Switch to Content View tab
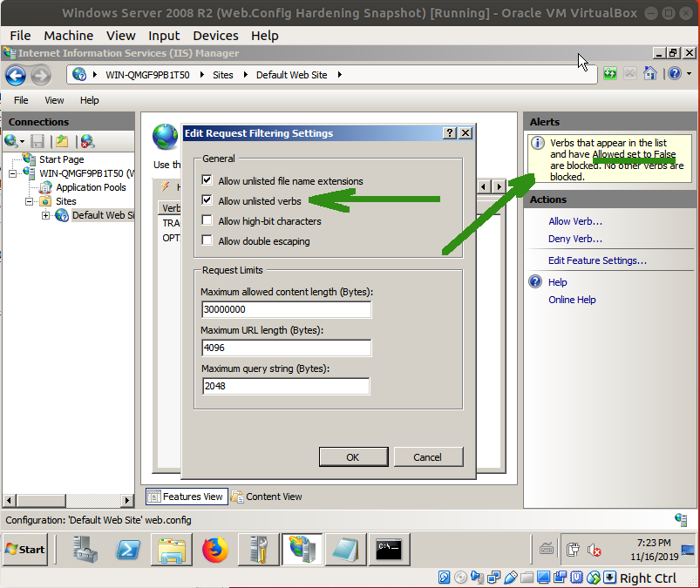Viewport: 700px width, 588px height. 267,497
